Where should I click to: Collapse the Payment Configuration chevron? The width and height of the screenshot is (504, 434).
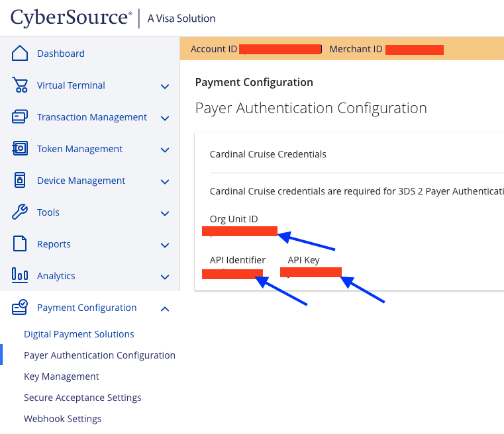(165, 309)
